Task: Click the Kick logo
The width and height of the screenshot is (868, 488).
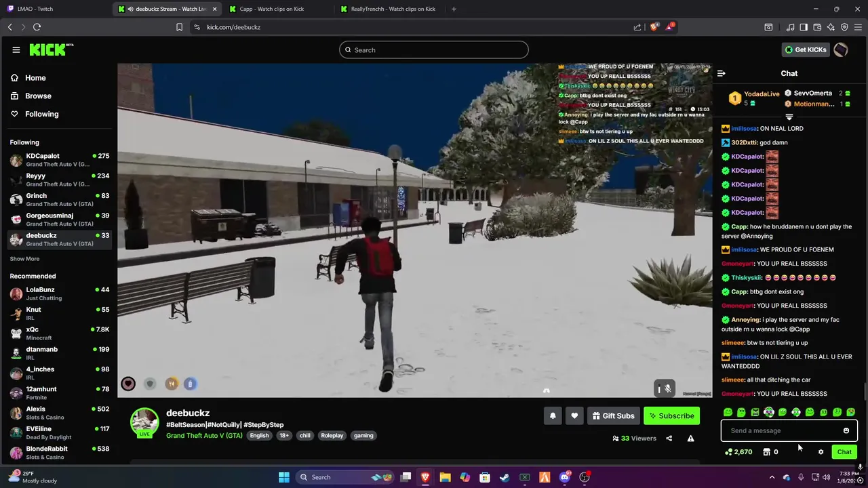Action: click(51, 49)
